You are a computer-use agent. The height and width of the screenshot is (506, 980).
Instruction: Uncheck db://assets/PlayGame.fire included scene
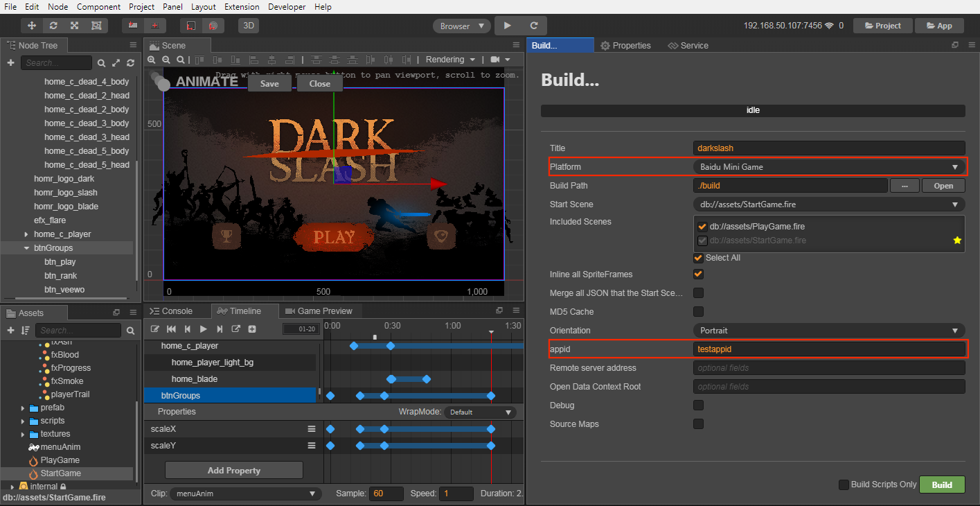(x=702, y=227)
